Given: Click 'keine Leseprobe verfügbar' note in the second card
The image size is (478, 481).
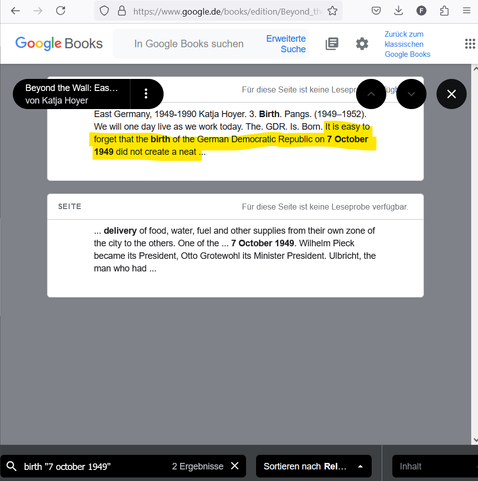Looking at the screenshot, I should click(x=325, y=207).
